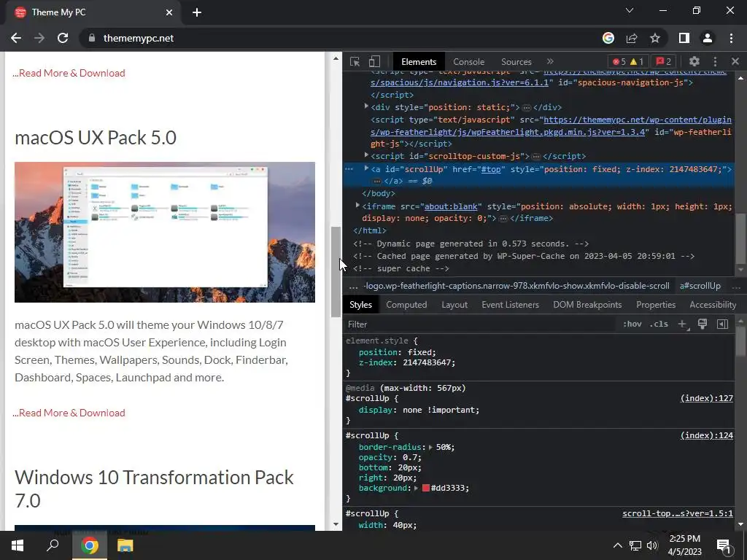
Task: Expand the scrolltop-custom-js script node
Action: [366, 155]
